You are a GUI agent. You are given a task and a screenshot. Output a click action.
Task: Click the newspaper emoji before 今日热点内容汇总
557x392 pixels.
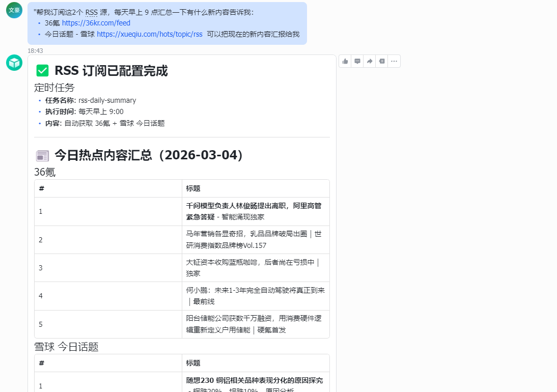(x=41, y=153)
